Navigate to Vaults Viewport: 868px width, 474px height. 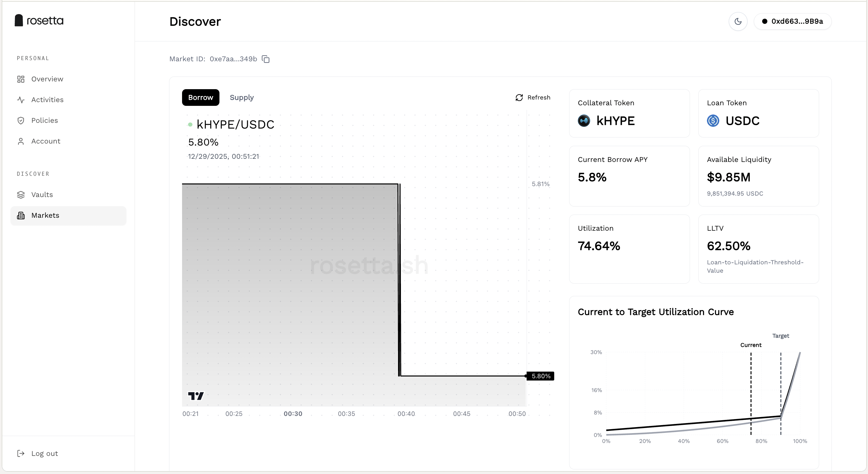[x=42, y=195]
